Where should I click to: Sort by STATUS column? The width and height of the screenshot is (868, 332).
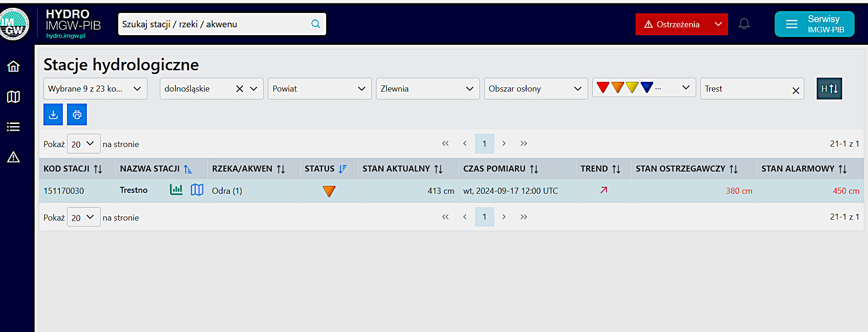343,169
